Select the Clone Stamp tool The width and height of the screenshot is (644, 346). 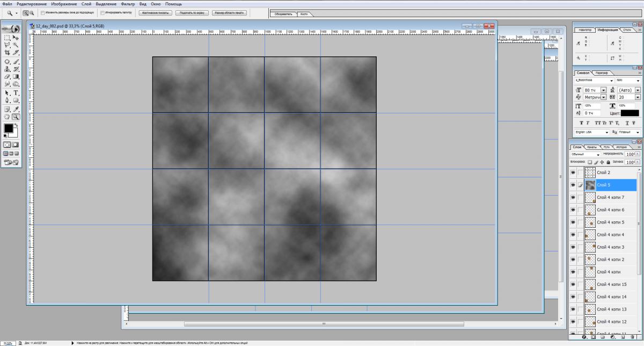tap(7, 69)
